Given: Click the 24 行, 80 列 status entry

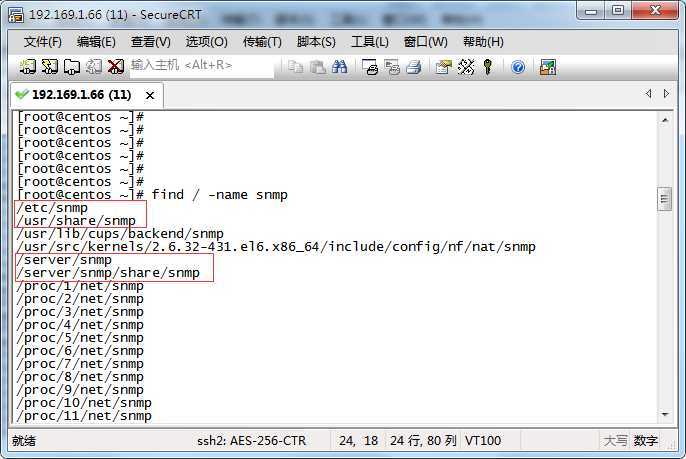Looking at the screenshot, I should pyautogui.click(x=423, y=440).
